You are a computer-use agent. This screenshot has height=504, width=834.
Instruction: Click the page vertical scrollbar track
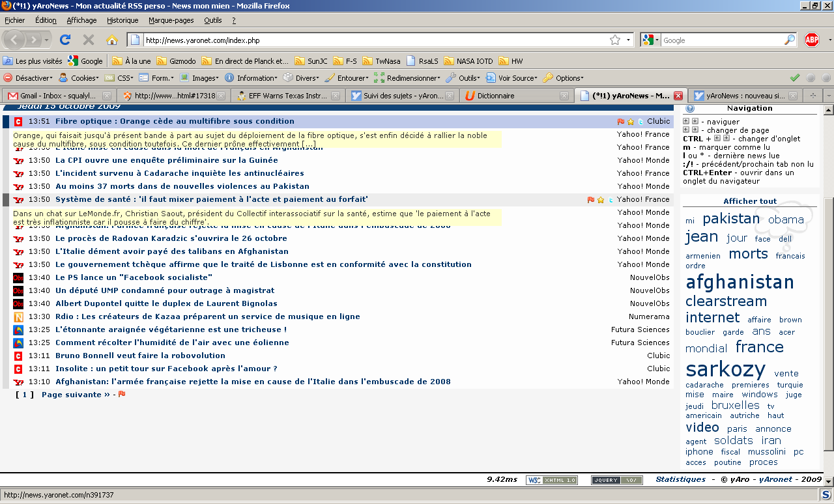[828, 326]
